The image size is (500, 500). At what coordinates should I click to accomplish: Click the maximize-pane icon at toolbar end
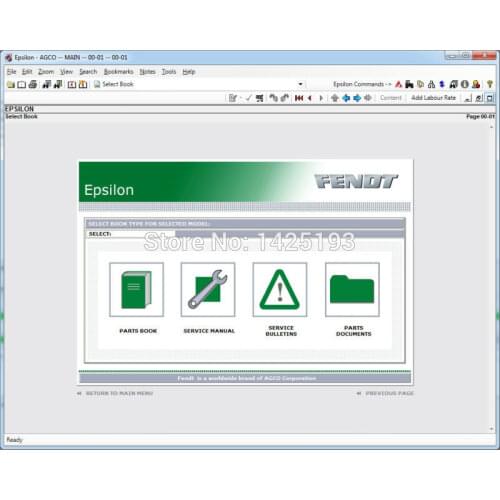click(x=490, y=98)
